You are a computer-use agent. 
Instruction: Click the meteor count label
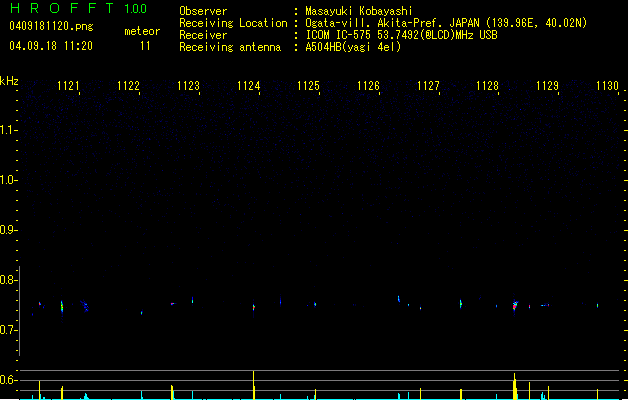142,31
